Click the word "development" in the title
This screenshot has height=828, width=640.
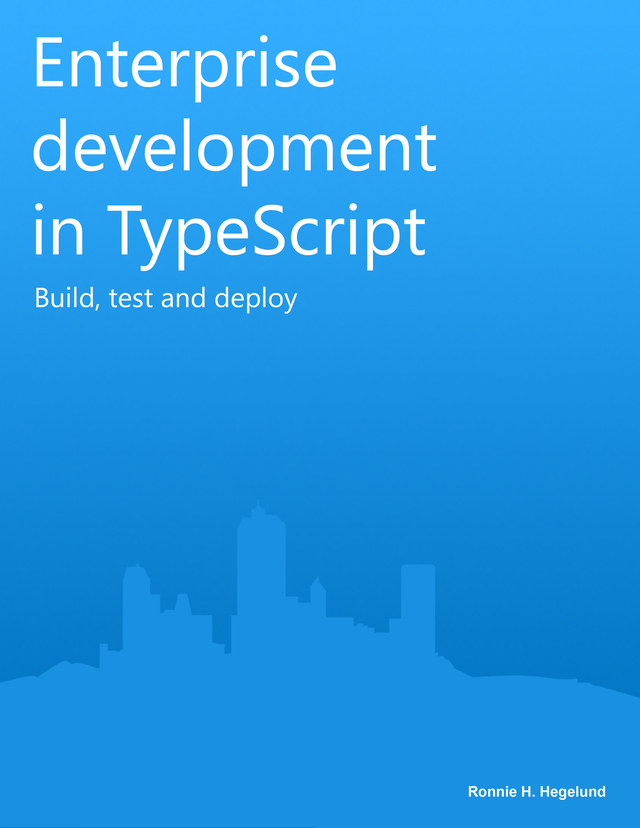[x=235, y=148]
